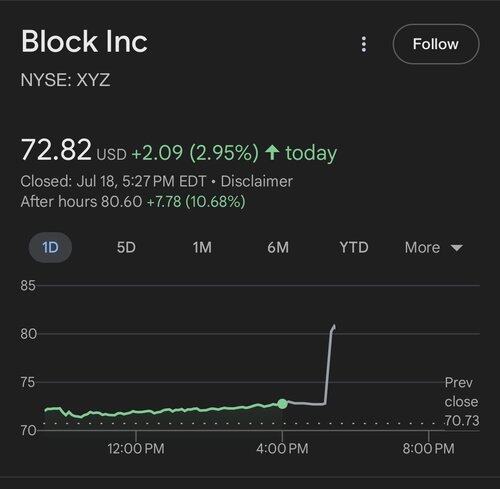Screen dimensions: 500x489
Task: Click the 12:00 PM axis marker
Action: click(136, 448)
